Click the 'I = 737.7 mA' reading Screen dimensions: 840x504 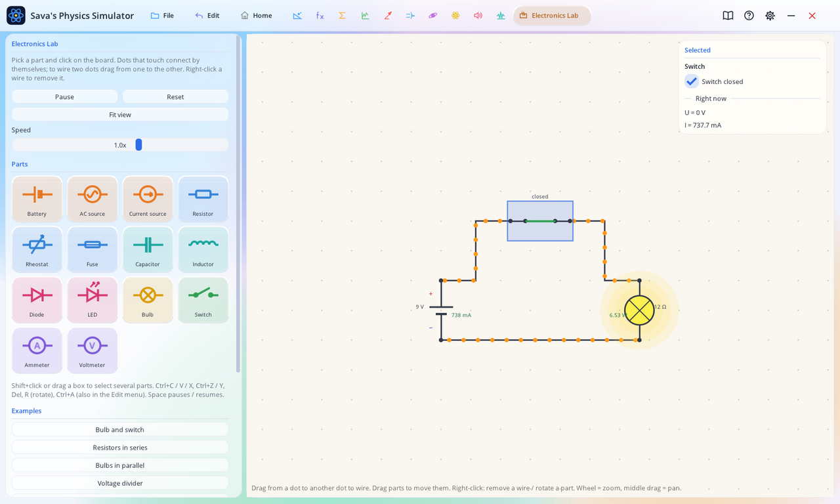[703, 125]
